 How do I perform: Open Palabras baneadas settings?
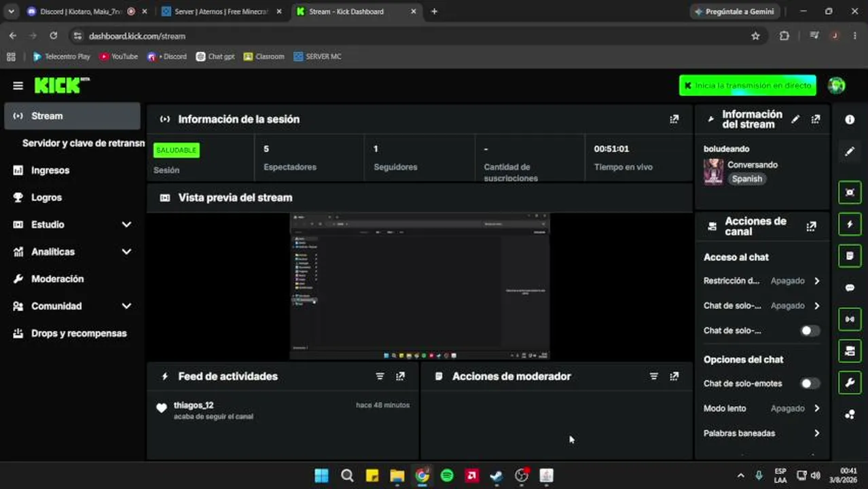[x=761, y=433]
